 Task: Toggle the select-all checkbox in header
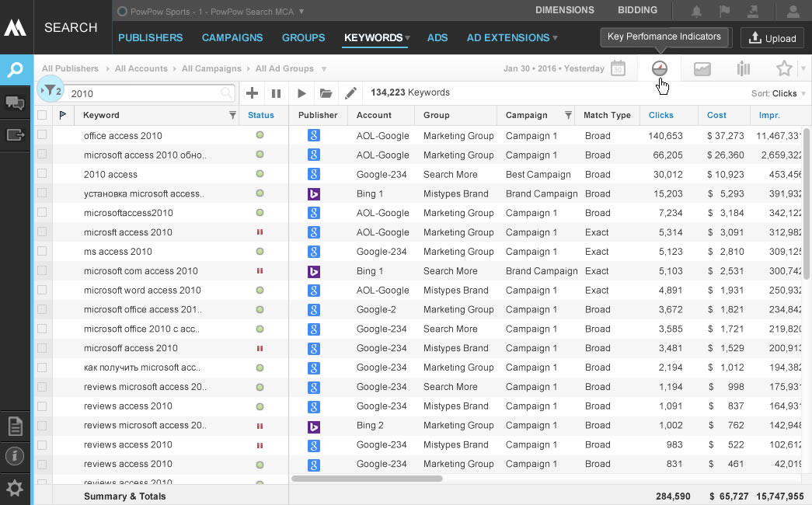pyautogui.click(x=42, y=115)
